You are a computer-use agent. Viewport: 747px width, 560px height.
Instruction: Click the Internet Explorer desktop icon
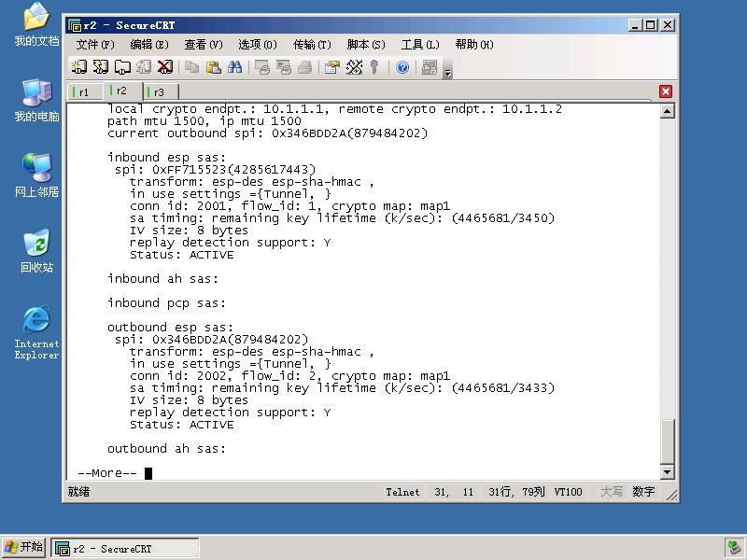pos(36,332)
